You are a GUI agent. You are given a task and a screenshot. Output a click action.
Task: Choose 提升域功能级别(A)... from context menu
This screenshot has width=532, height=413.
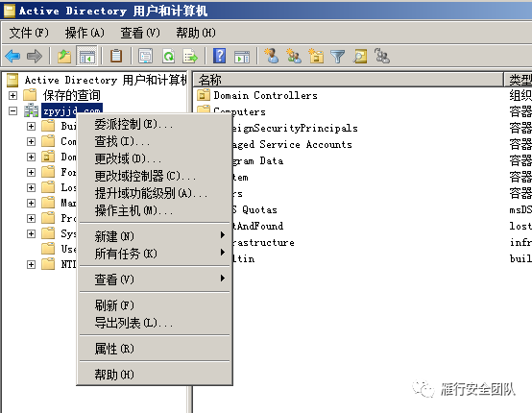click(155, 193)
